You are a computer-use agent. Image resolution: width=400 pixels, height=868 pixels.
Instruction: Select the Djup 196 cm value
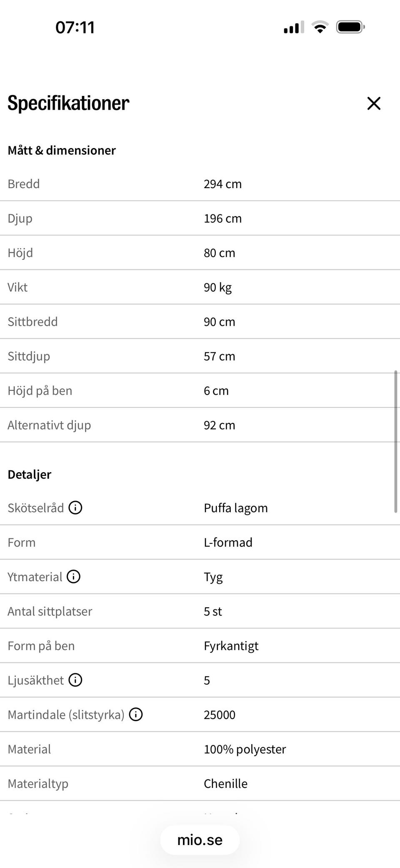coord(222,218)
